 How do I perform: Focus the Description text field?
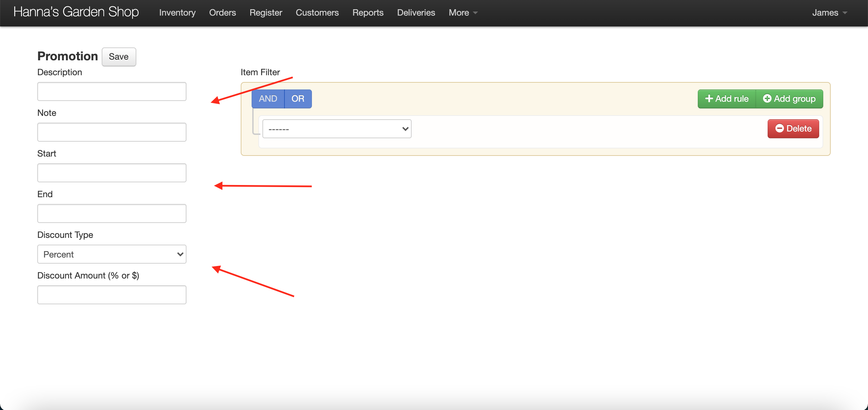(112, 91)
